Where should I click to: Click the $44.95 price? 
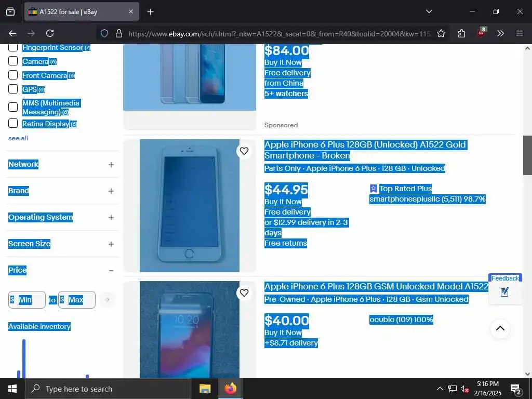click(286, 190)
